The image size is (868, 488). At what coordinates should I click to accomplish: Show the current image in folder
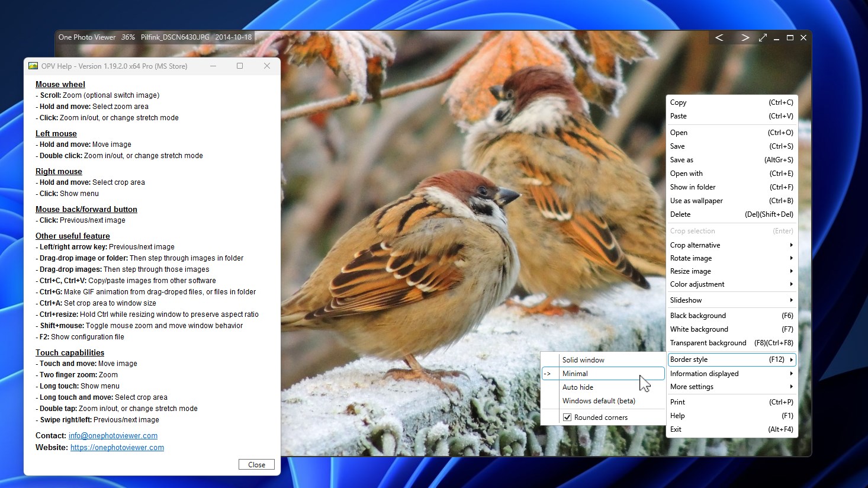coord(693,187)
